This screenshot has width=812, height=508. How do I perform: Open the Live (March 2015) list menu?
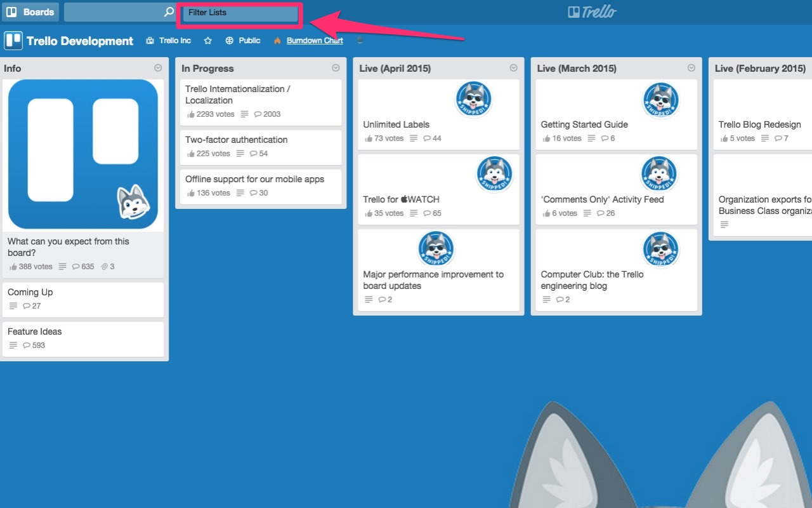[x=691, y=68]
